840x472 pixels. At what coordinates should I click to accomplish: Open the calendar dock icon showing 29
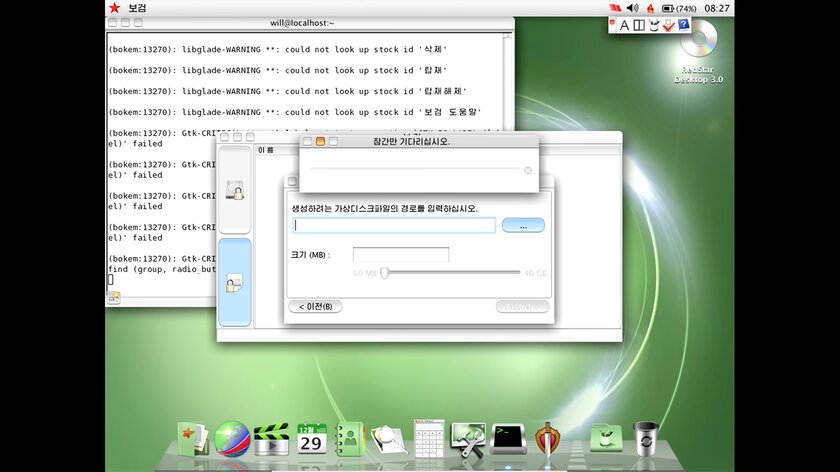point(311,438)
